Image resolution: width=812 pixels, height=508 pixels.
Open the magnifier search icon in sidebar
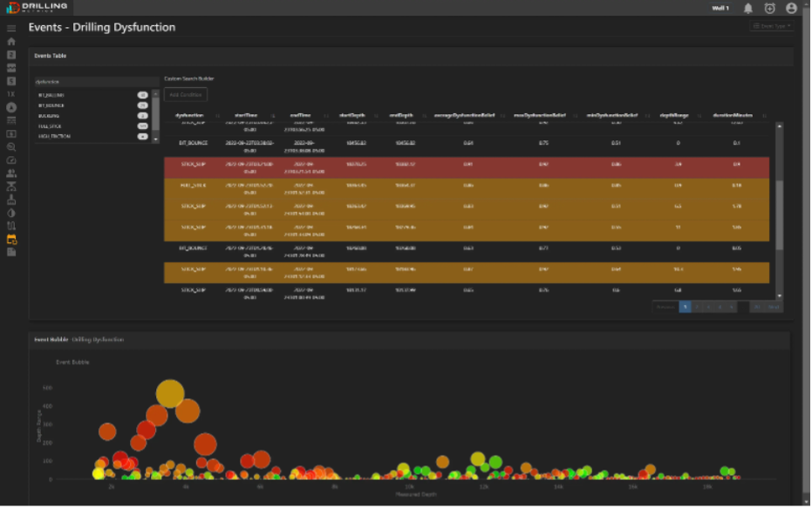pyautogui.click(x=11, y=147)
